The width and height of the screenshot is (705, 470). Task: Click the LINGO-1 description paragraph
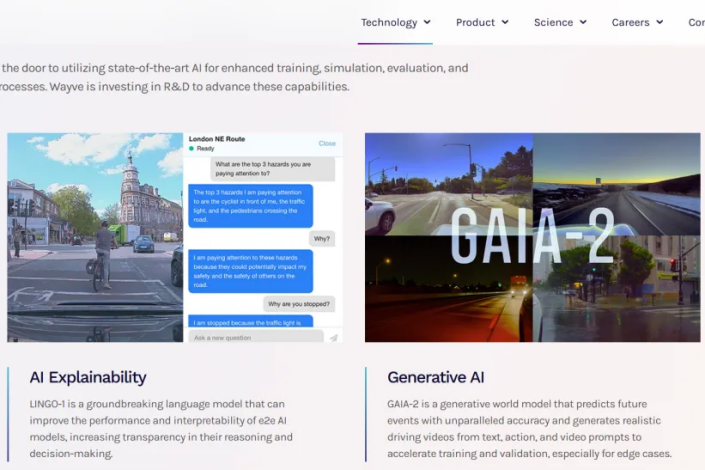[x=161, y=429]
